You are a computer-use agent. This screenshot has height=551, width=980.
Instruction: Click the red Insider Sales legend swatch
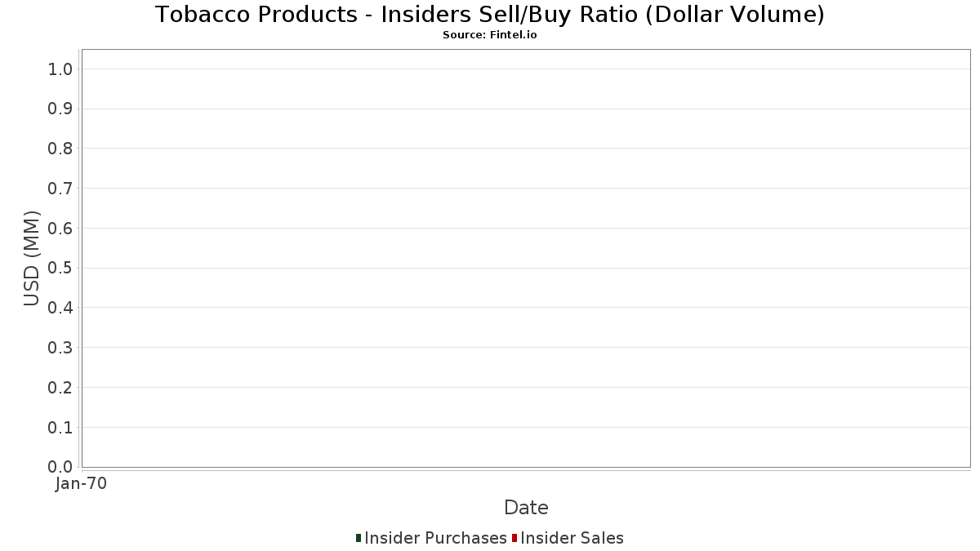[514, 538]
